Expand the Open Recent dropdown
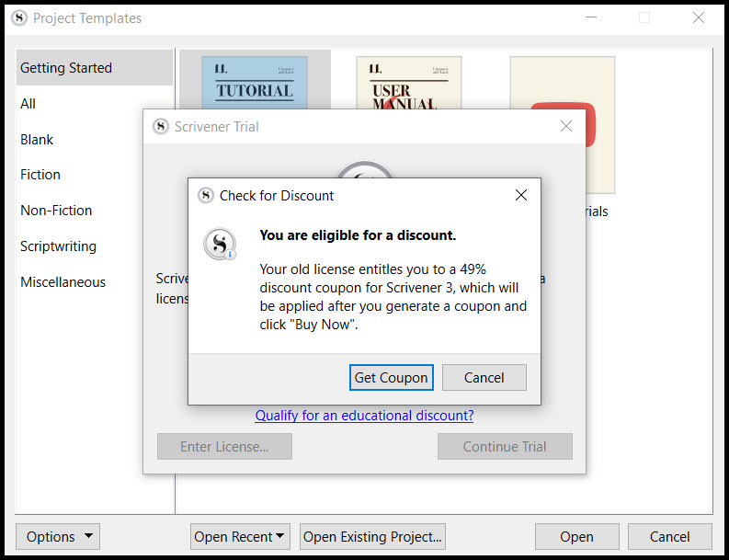729x560 pixels. click(240, 536)
